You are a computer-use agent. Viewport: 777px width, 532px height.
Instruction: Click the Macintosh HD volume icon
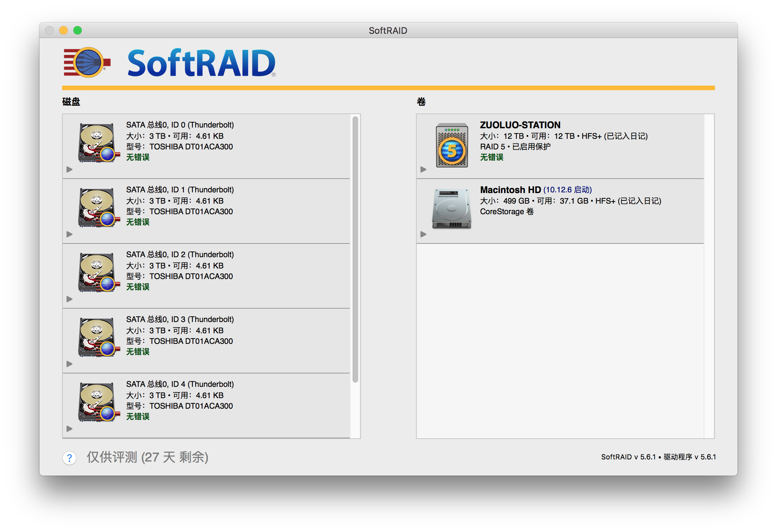pos(452,209)
